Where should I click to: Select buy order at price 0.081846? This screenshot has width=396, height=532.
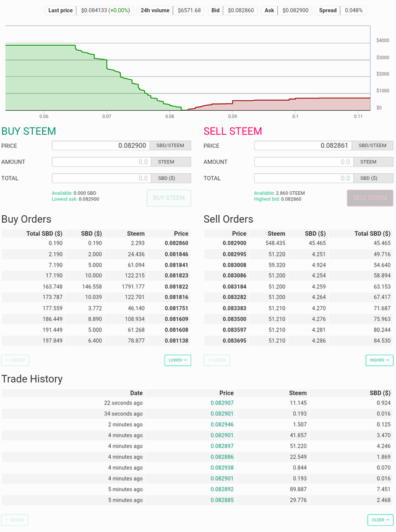[x=97, y=254]
